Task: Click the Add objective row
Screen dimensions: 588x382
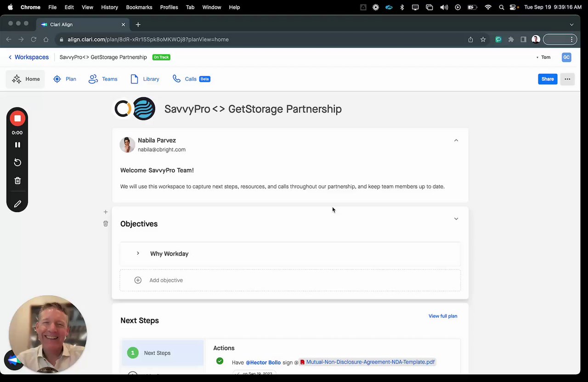Action: coord(290,280)
